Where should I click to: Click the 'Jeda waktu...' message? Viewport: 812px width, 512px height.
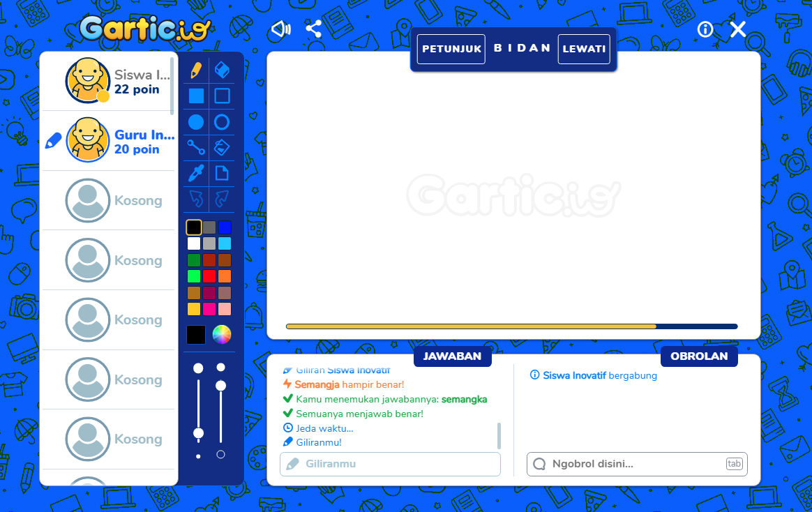[324, 428]
